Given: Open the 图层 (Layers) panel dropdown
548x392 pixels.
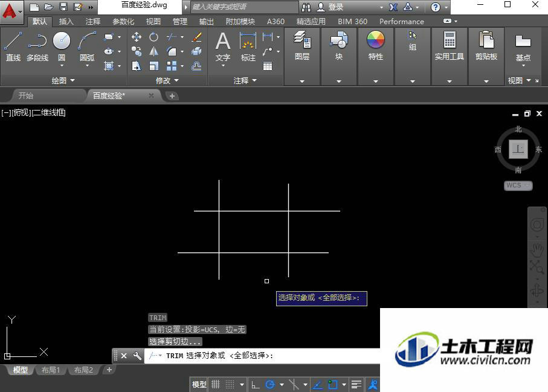Looking at the screenshot, I should (302, 81).
